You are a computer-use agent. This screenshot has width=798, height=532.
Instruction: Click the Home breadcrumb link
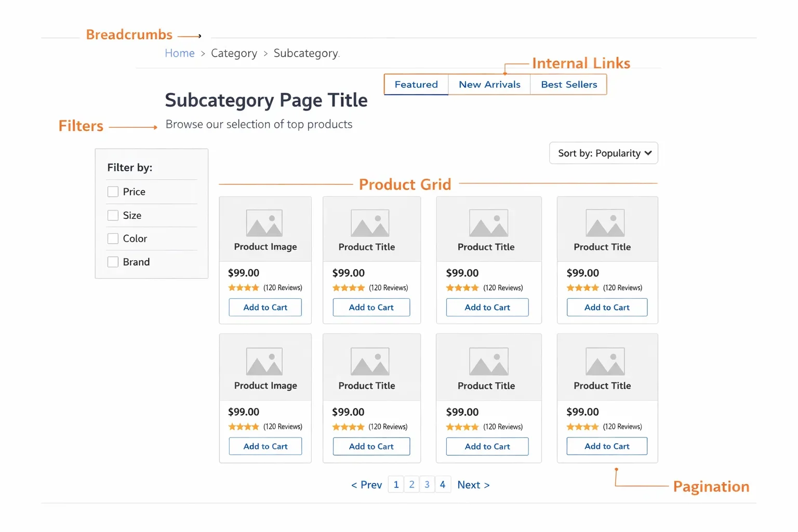click(x=179, y=52)
